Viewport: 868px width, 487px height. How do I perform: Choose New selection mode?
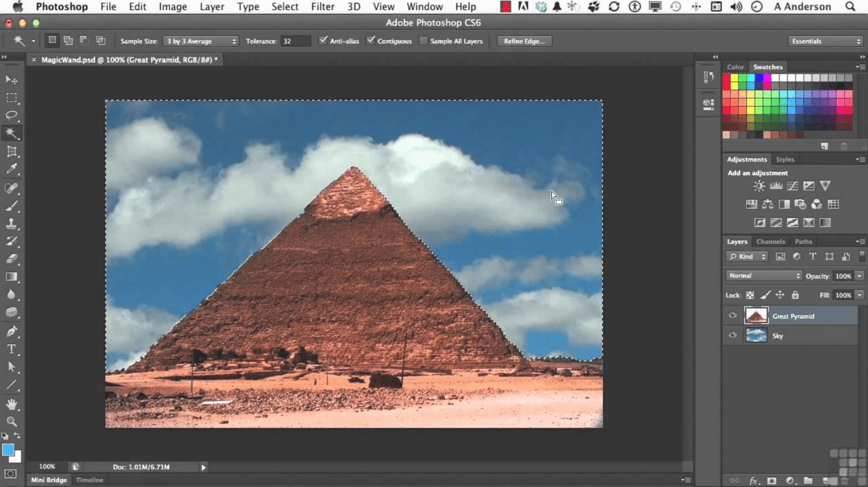(52, 40)
